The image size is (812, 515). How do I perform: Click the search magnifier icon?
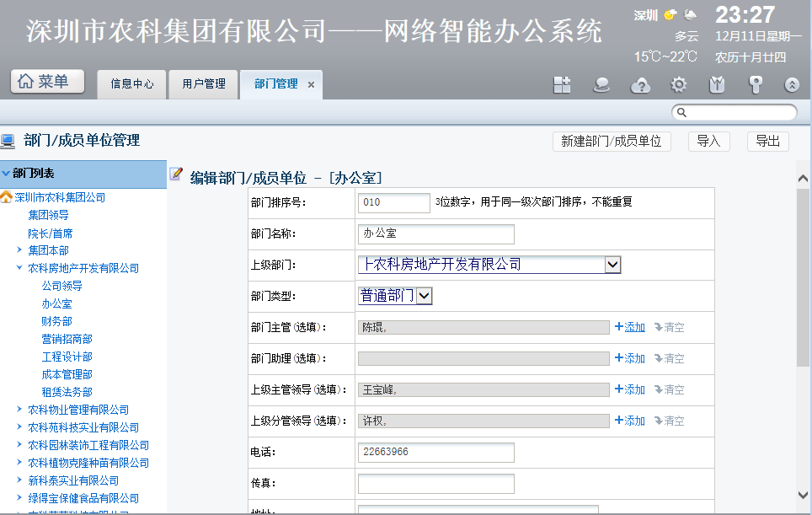pyautogui.click(x=681, y=112)
